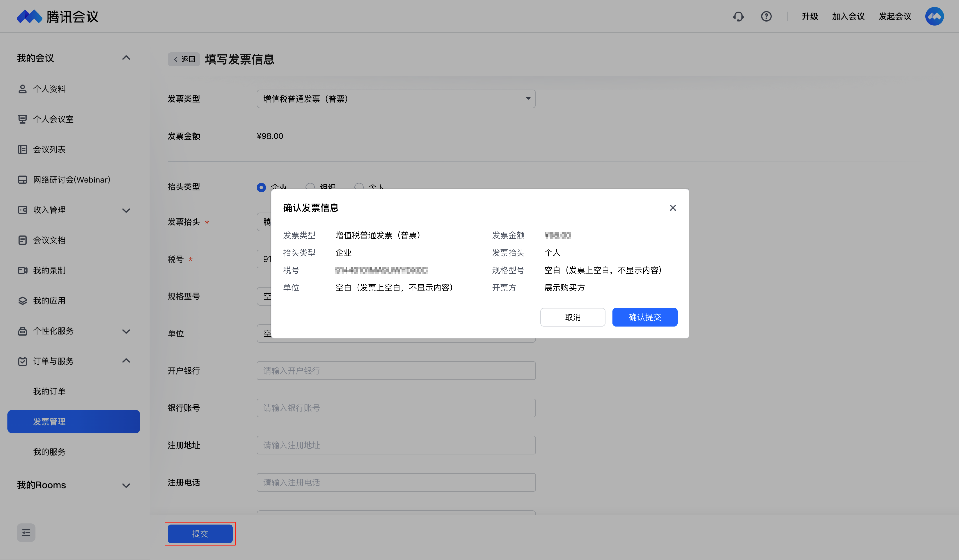Collapse the 我的会议 section

[126, 58]
